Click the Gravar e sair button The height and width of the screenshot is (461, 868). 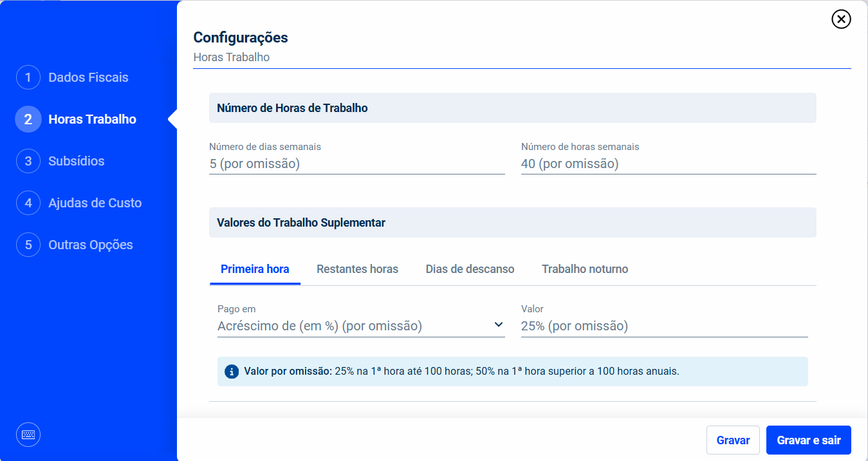(809, 440)
